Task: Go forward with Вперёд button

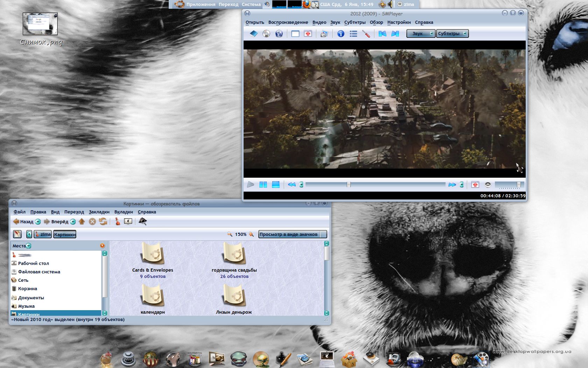Action: pyautogui.click(x=56, y=222)
